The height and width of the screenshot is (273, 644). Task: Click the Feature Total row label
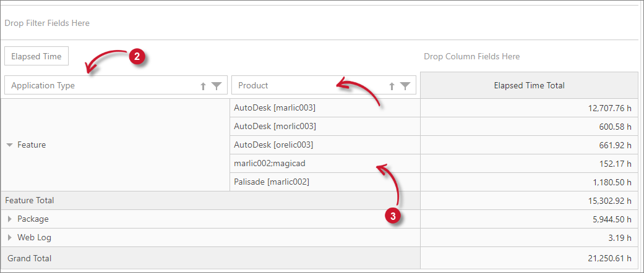30,201
